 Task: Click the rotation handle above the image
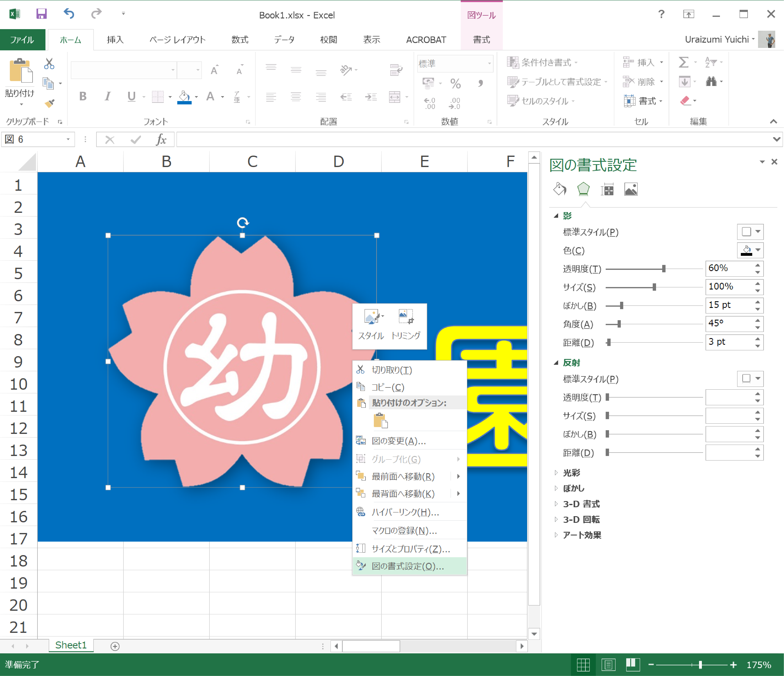click(243, 222)
